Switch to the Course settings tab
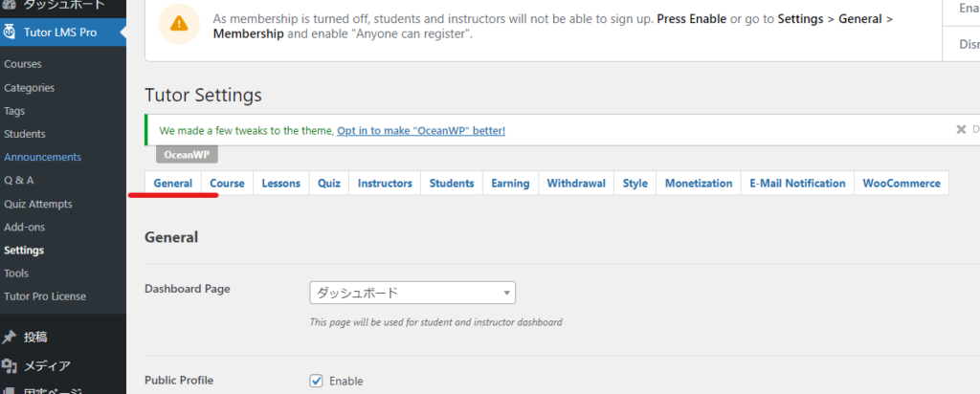 coord(227,184)
